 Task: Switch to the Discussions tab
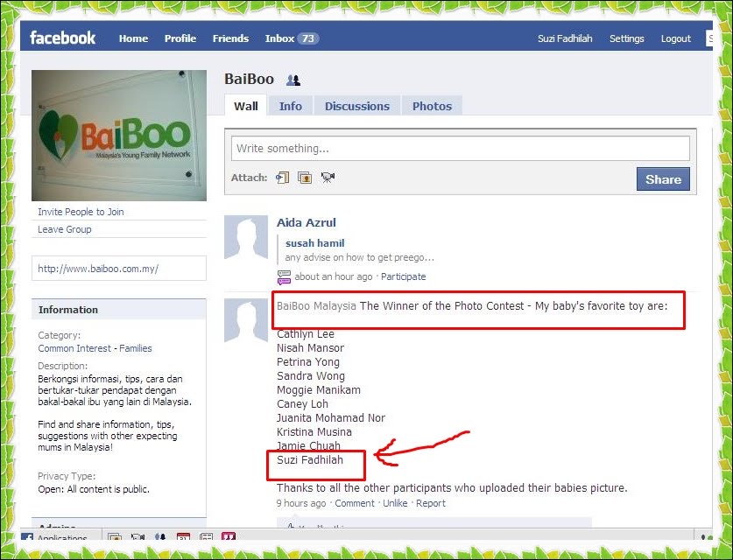click(357, 106)
